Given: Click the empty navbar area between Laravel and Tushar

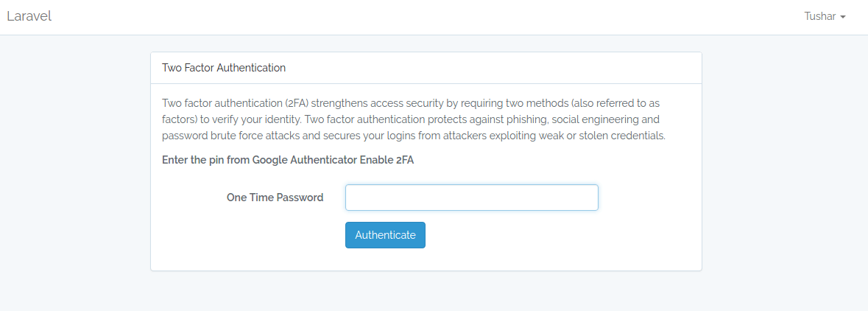Looking at the screenshot, I should [427, 17].
